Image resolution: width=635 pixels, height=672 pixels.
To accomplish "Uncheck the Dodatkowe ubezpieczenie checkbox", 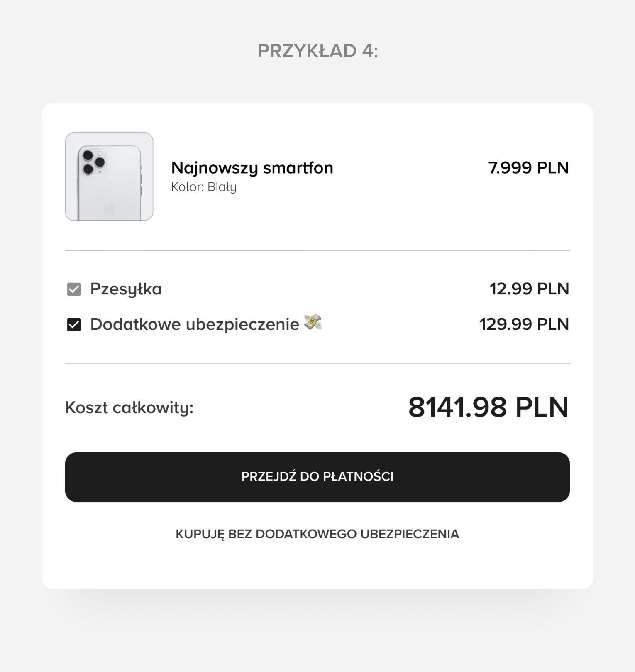I will pos(74,324).
